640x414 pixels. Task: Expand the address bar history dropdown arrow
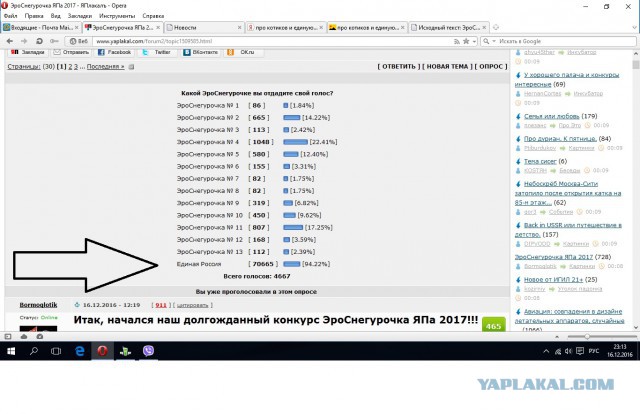pyautogui.click(x=474, y=42)
